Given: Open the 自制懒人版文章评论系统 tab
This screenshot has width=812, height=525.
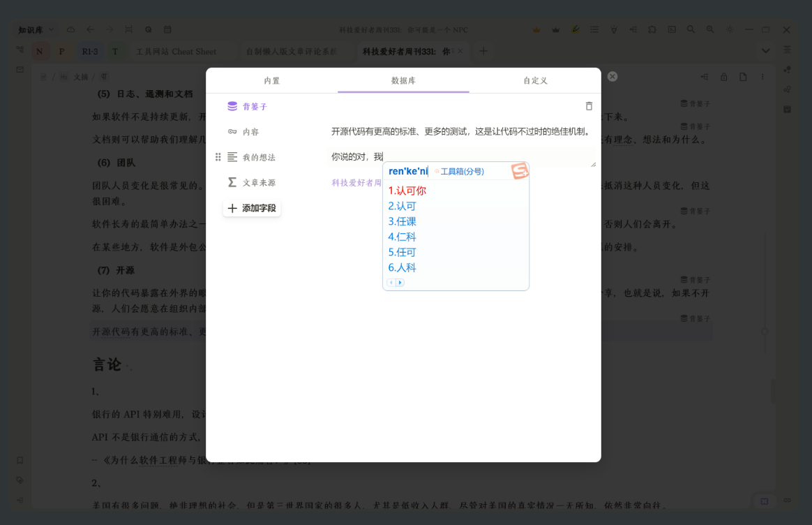Looking at the screenshot, I should pos(292,51).
